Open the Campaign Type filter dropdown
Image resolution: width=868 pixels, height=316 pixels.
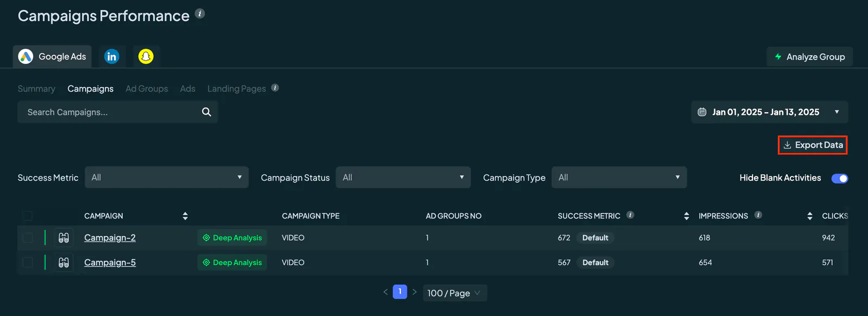click(619, 177)
